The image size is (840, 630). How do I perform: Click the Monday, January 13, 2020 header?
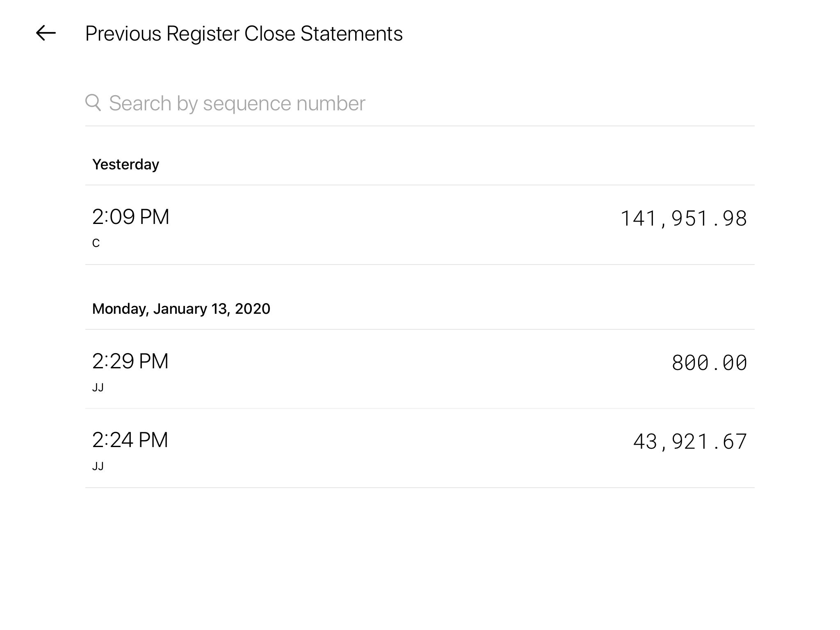pyautogui.click(x=181, y=309)
